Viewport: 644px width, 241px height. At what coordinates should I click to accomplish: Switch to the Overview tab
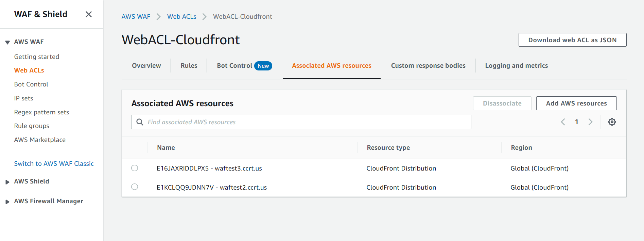(146, 65)
